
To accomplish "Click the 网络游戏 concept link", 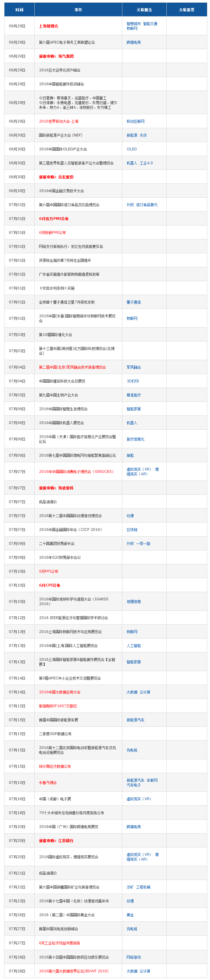I will pos(133,957).
